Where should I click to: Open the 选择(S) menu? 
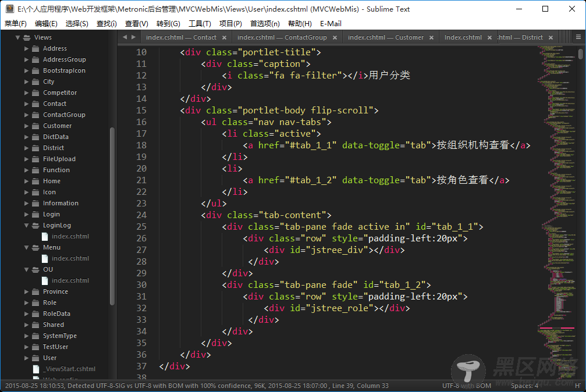click(x=77, y=23)
